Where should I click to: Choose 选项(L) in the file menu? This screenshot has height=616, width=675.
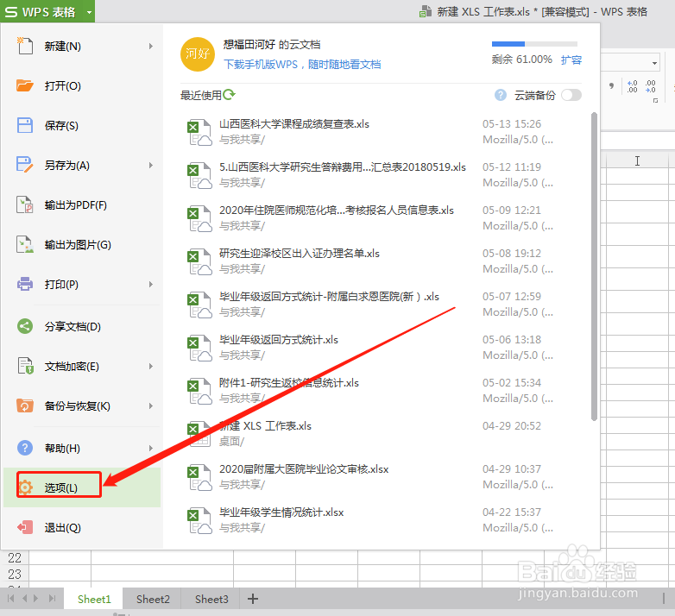coord(82,487)
